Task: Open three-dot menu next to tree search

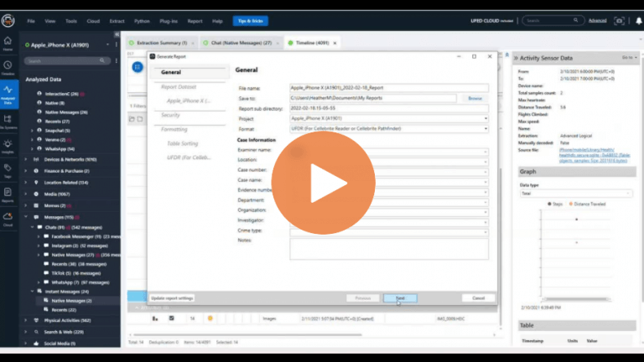Action: [117, 60]
